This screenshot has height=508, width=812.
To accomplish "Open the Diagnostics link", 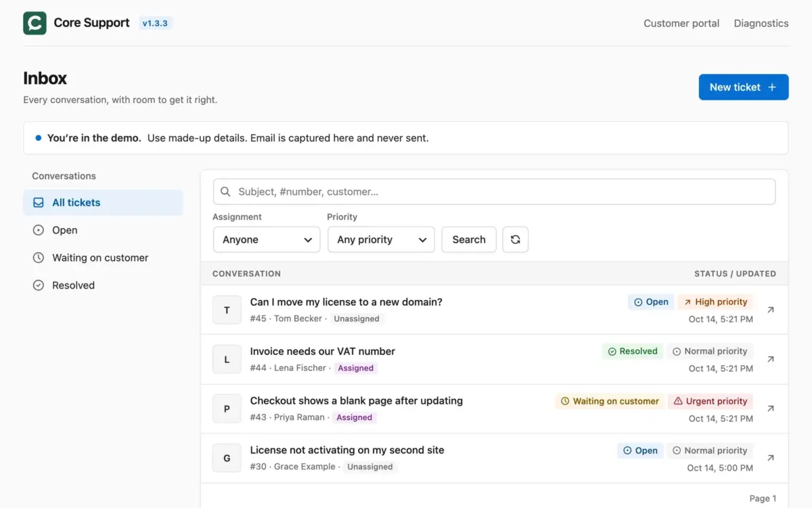I will click(761, 23).
